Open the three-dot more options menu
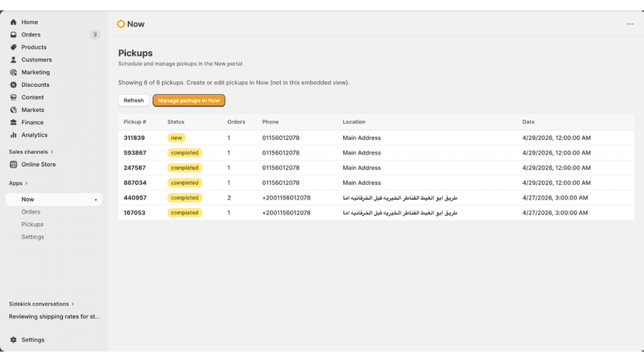The height and width of the screenshot is (362, 644). point(630,24)
